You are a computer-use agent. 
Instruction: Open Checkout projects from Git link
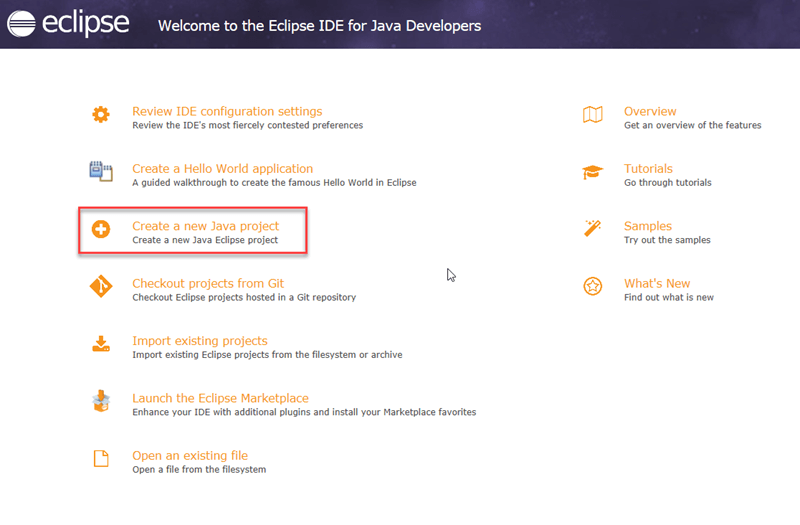click(208, 283)
